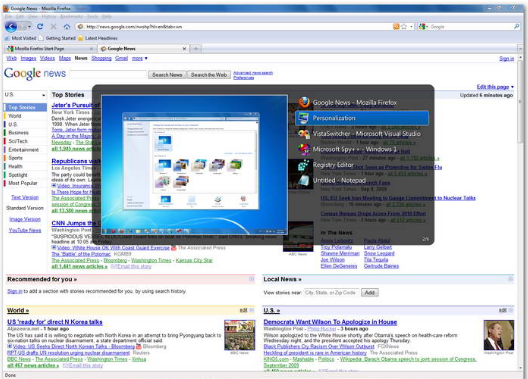Switch to Mozilla Firefox Start Page tab

point(50,49)
